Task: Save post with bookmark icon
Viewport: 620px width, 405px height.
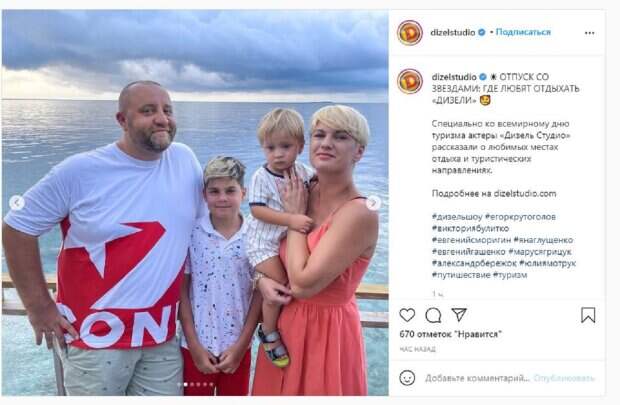Action: pos(588,315)
